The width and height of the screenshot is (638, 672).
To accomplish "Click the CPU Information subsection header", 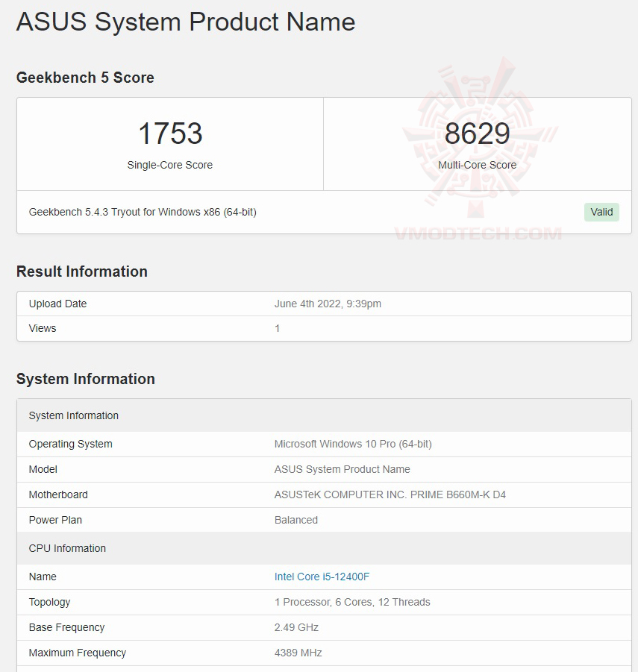I will tap(67, 548).
